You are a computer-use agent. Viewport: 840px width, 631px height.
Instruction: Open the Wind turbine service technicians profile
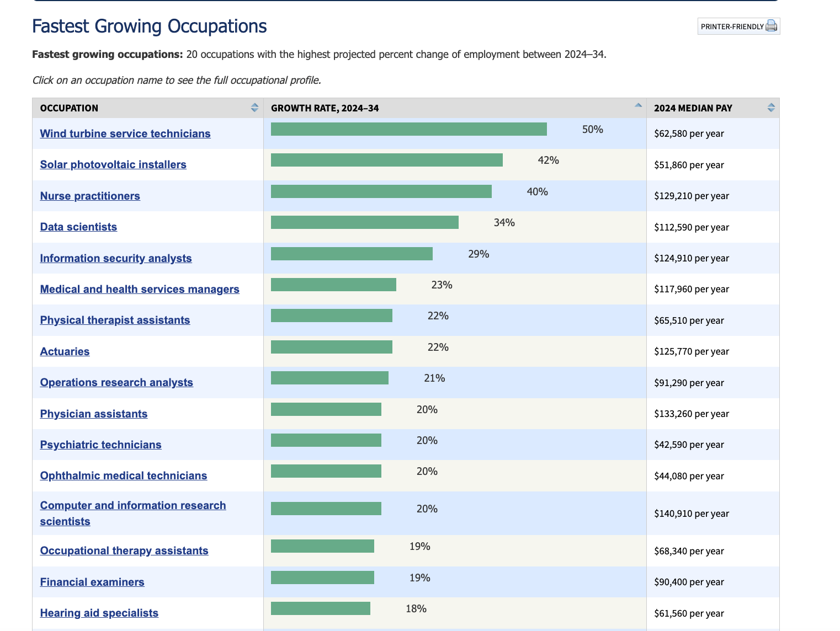click(125, 133)
